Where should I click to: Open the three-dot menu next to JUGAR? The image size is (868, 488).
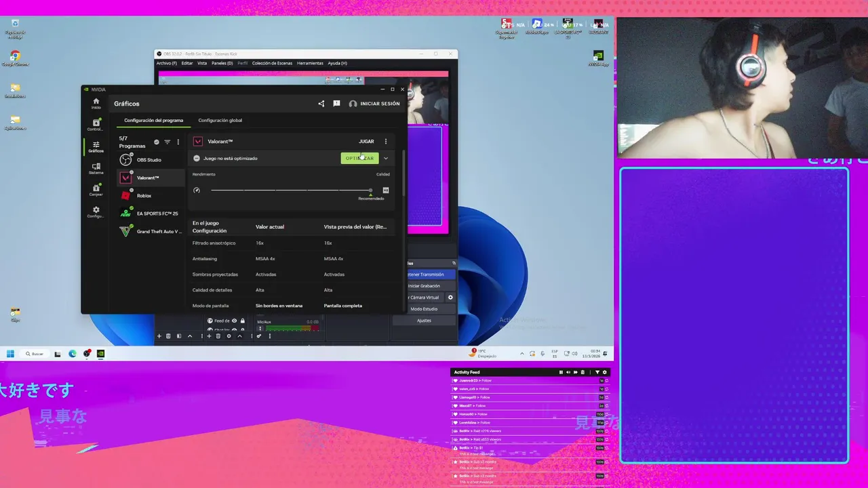pos(386,142)
